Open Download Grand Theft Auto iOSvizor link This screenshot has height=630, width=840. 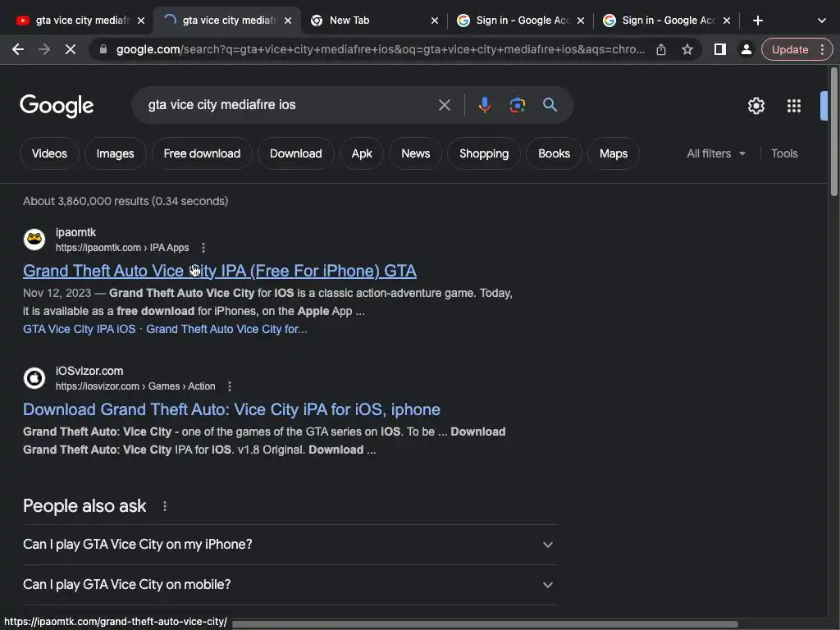(231, 410)
